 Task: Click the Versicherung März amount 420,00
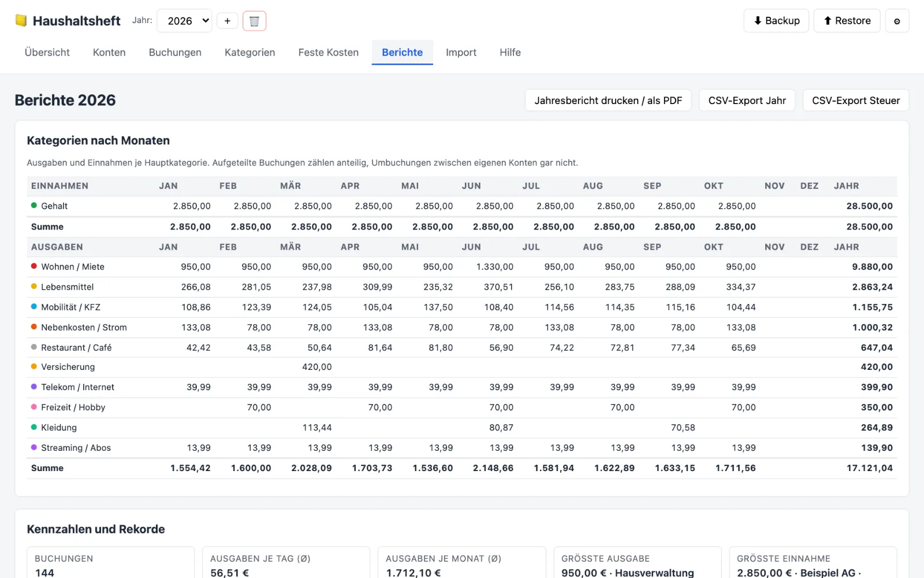click(317, 367)
